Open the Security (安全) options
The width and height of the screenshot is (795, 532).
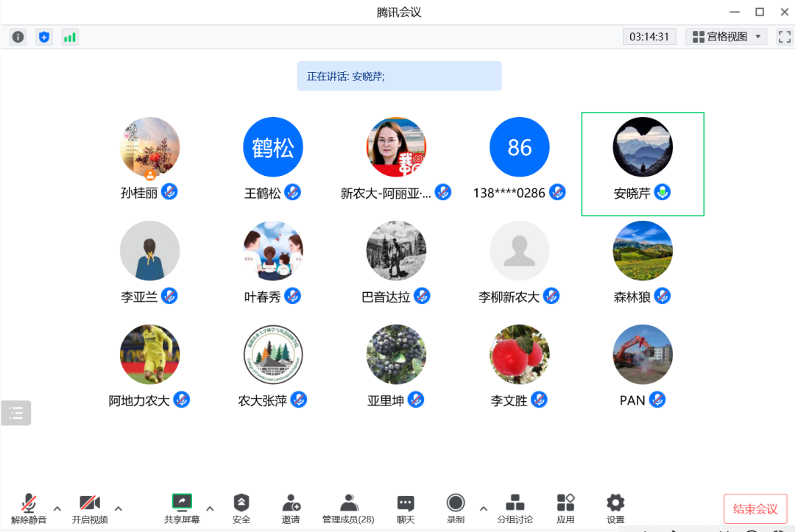point(241,508)
